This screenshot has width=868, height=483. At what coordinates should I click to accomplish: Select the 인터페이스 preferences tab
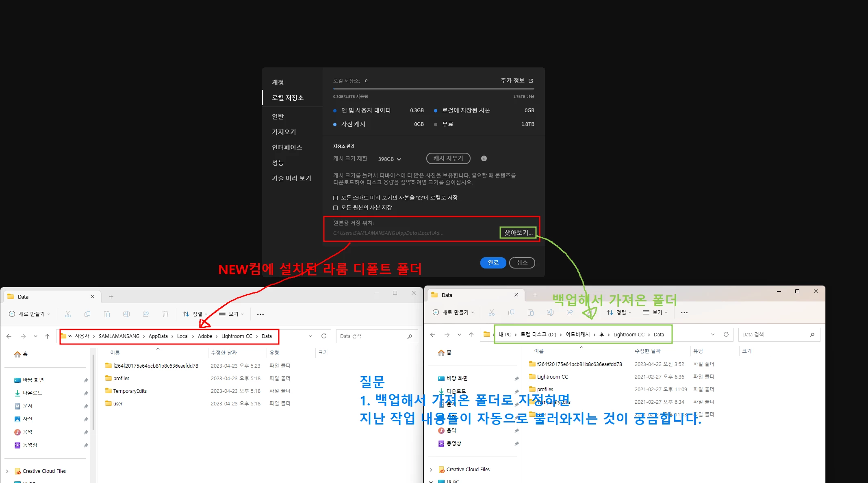(287, 147)
